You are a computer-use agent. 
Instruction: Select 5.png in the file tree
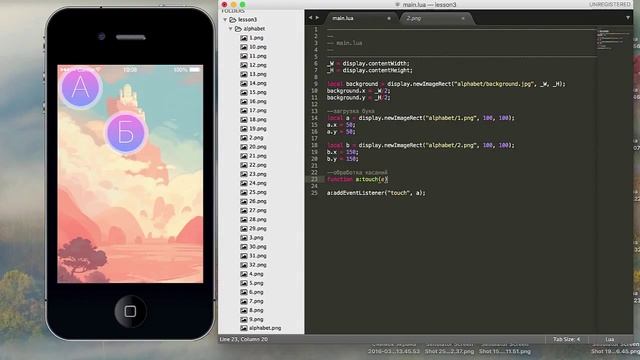click(256, 283)
